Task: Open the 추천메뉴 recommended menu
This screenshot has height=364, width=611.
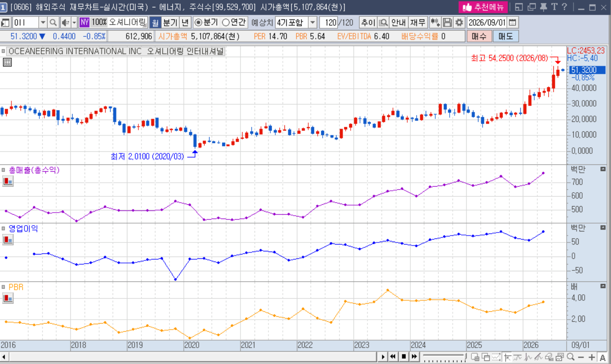Action: tap(483, 7)
